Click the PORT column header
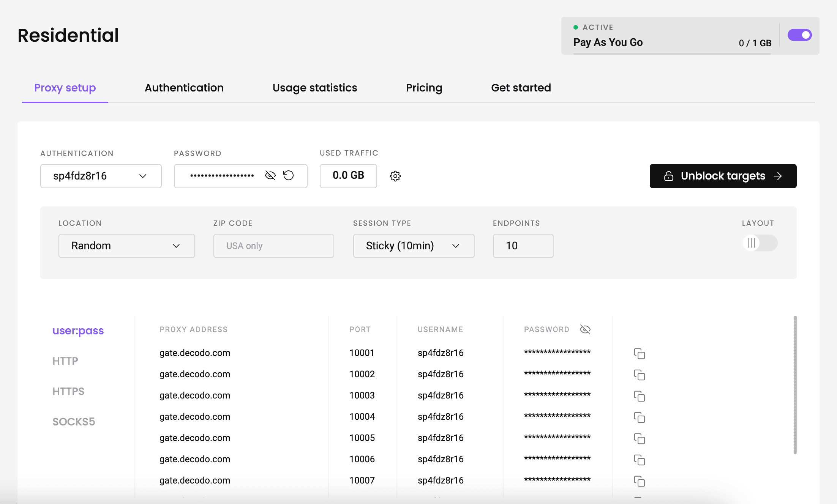 [x=360, y=329]
